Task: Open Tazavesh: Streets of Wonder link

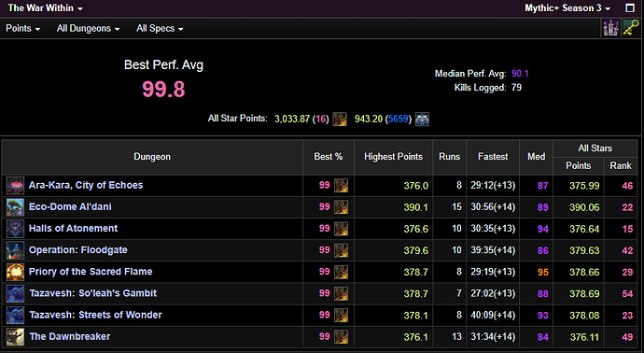Action: (95, 315)
